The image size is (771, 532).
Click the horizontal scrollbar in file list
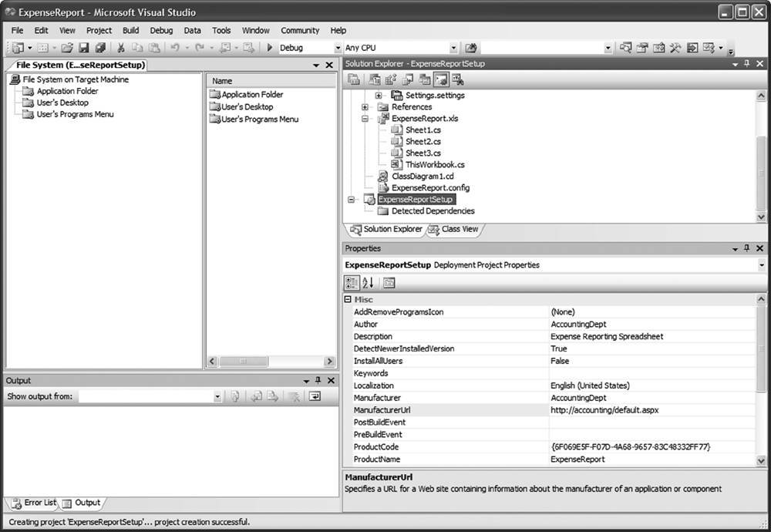click(270, 362)
